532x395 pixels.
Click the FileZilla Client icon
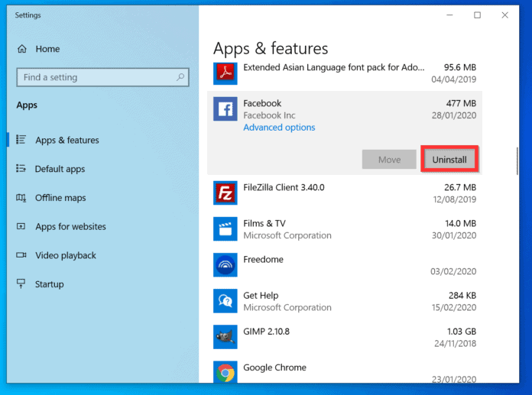click(x=225, y=193)
